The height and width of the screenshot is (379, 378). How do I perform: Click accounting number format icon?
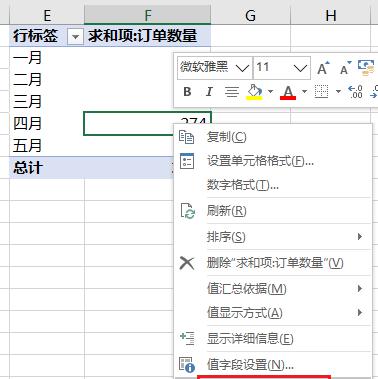click(366, 67)
